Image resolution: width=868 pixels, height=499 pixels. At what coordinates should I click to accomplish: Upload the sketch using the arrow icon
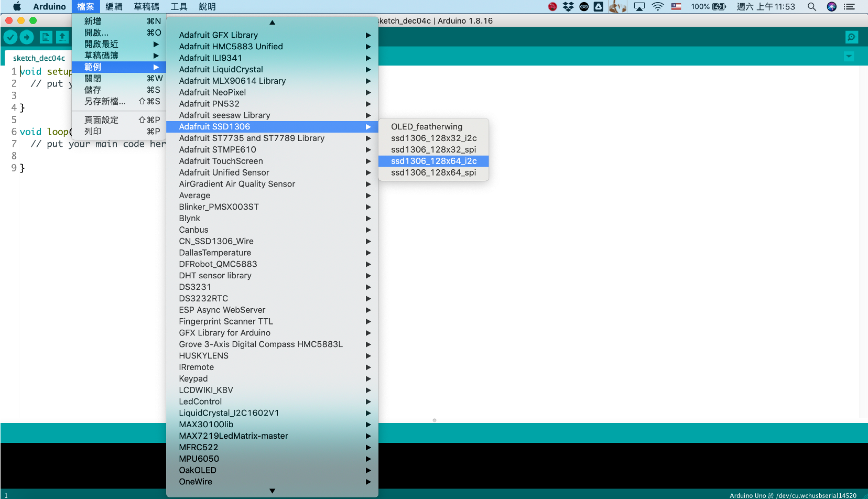pos(27,37)
